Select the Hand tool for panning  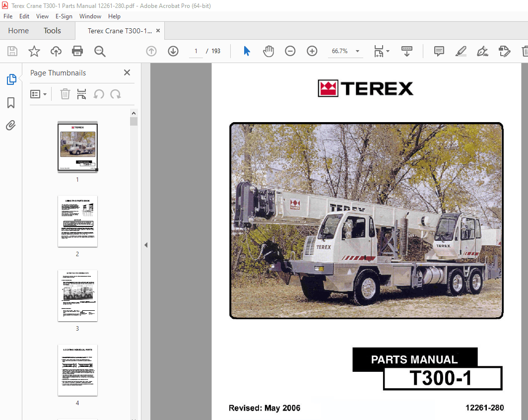(x=268, y=51)
